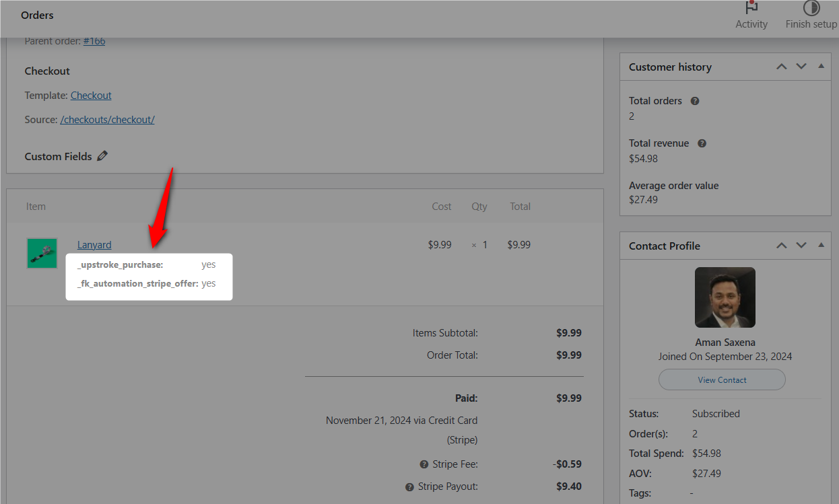Open the Checkout template link
This screenshot has width=839, height=504.
coord(91,96)
